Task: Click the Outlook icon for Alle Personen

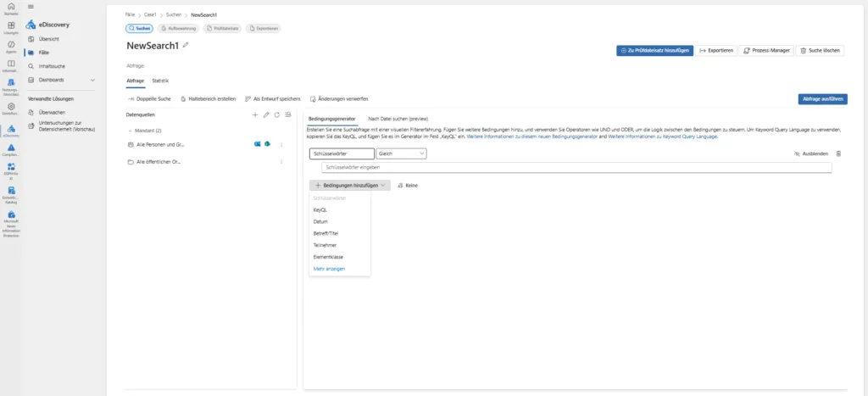Action: click(257, 145)
